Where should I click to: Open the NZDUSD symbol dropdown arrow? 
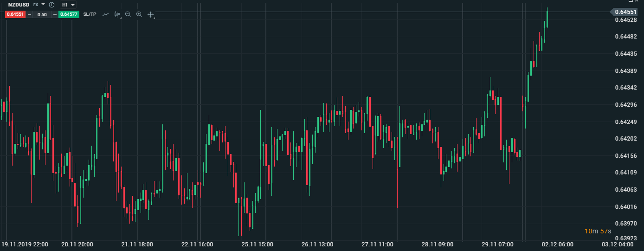43,5
